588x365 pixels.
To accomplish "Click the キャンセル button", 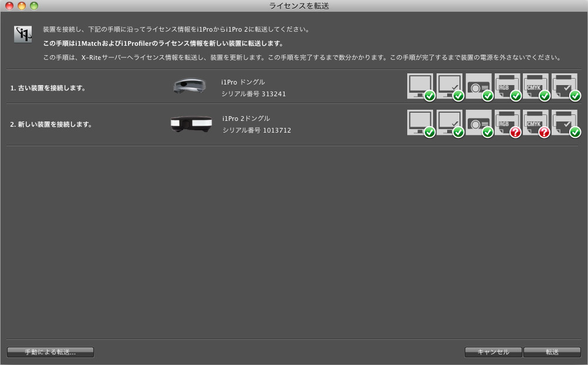I will [x=493, y=352].
